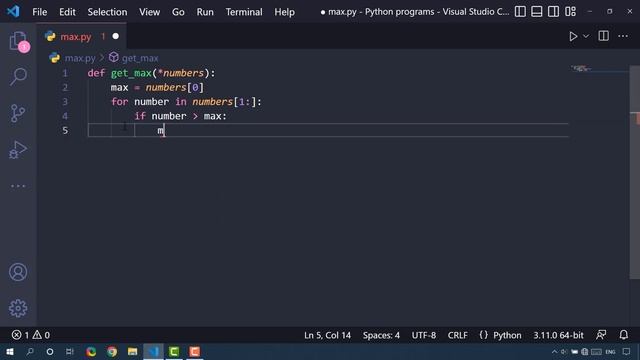Change line endings via CRLF

click(x=458, y=335)
